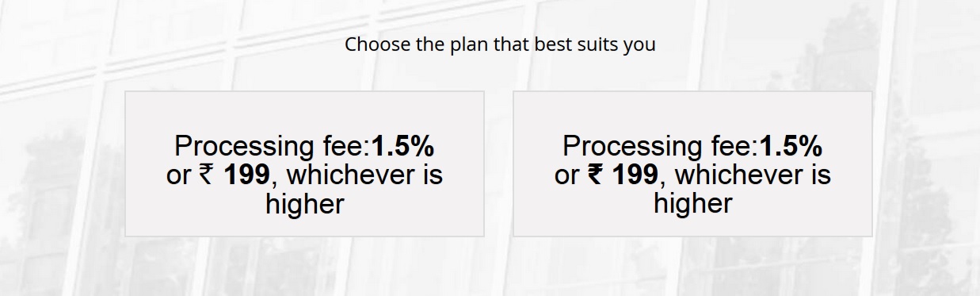This screenshot has height=296, width=980.
Task: Click the 199 amount in the left card
Action: (246, 175)
